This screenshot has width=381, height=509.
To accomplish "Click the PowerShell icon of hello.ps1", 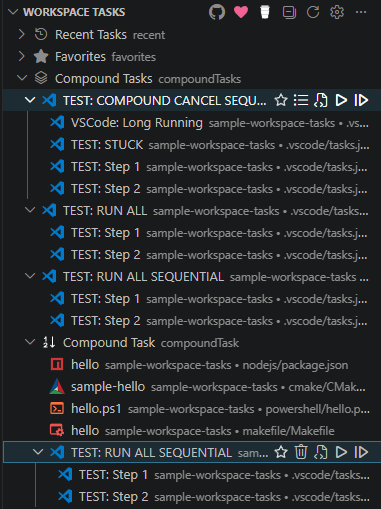I will pyautogui.click(x=57, y=408).
